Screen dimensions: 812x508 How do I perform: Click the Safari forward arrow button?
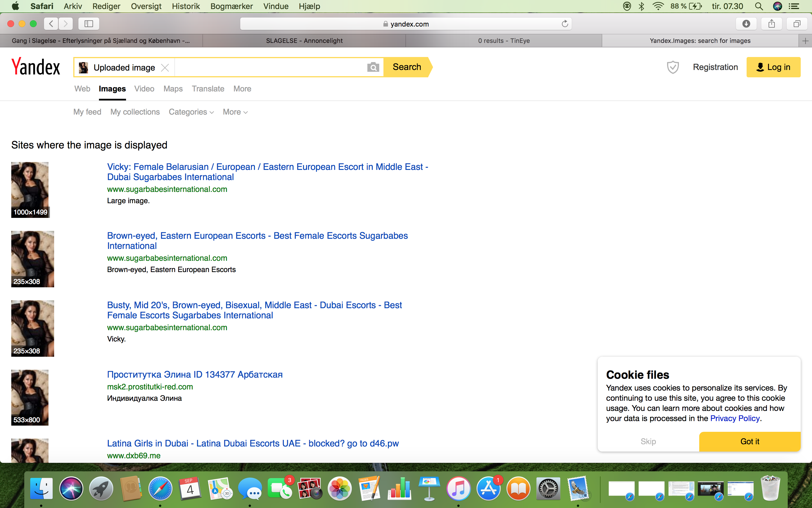(x=65, y=23)
